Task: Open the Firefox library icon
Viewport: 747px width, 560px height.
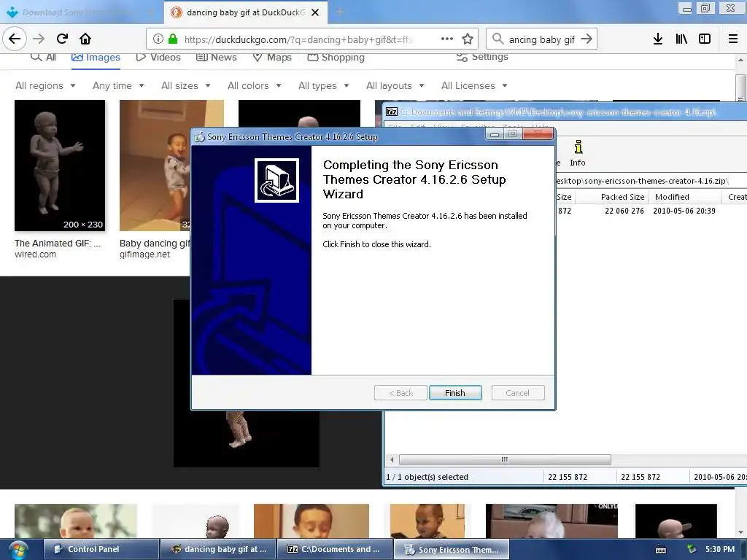Action: (x=681, y=39)
